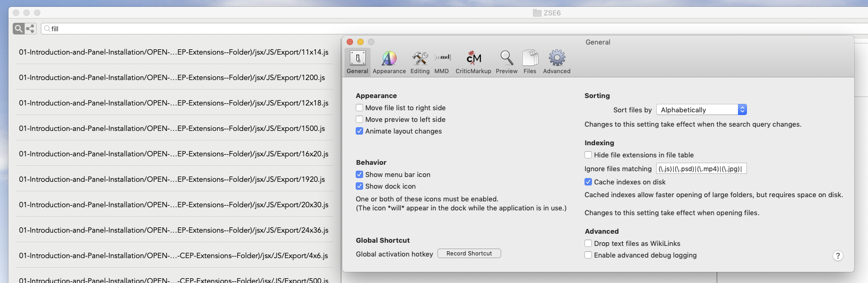Open the MMD preferences pane
The height and width of the screenshot is (283, 868).
442,62
